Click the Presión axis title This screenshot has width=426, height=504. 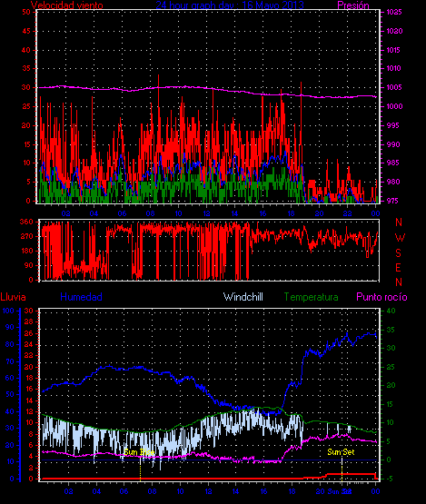[353, 5]
